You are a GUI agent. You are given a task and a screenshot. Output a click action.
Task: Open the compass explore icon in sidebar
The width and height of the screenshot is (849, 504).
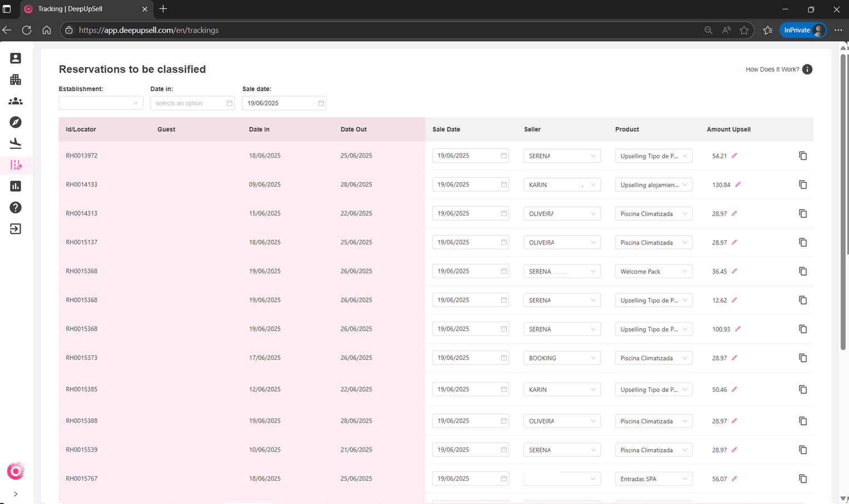[16, 122]
